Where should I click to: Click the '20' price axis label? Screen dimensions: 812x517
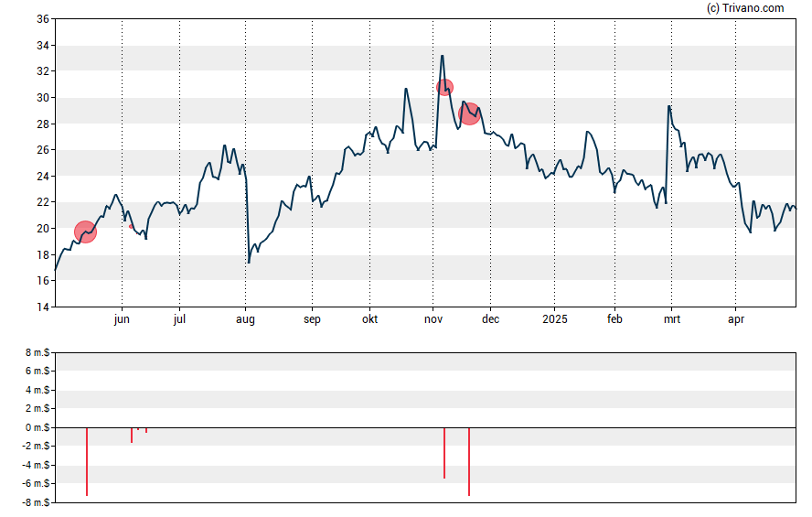[x=43, y=229]
